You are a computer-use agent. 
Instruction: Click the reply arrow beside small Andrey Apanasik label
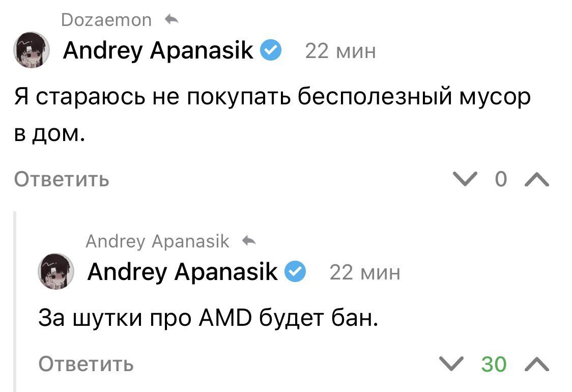click(249, 241)
